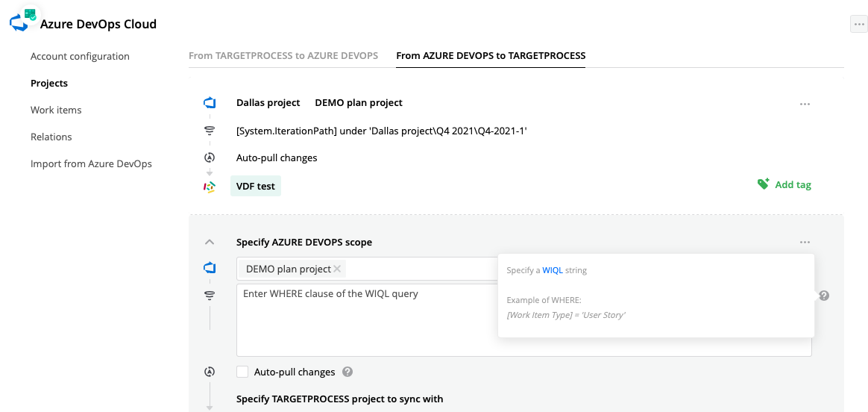Click the help icon next to Auto-pull changes checkbox
This screenshot has height=412, width=868.
pyautogui.click(x=347, y=372)
